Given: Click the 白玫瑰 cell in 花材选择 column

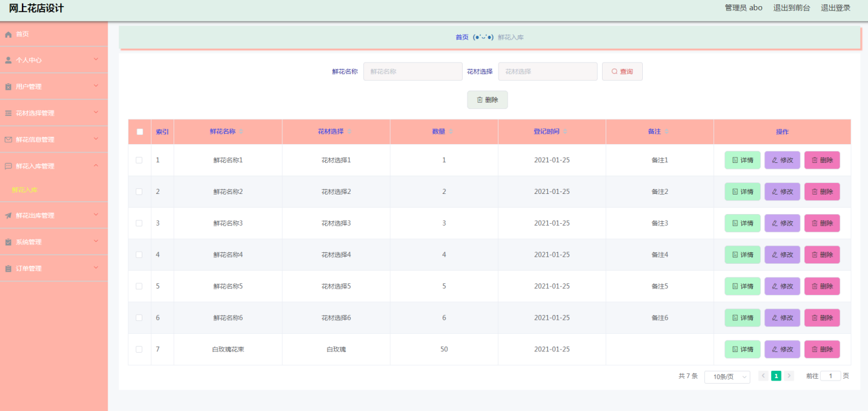Looking at the screenshot, I should coord(336,350).
